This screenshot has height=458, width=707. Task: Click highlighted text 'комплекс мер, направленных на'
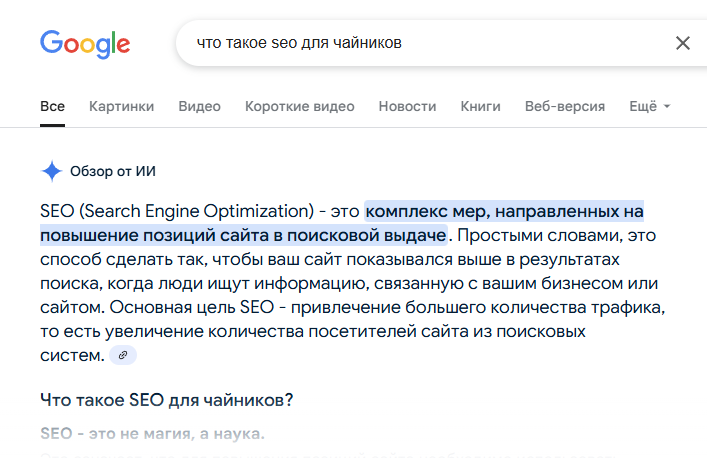504,211
